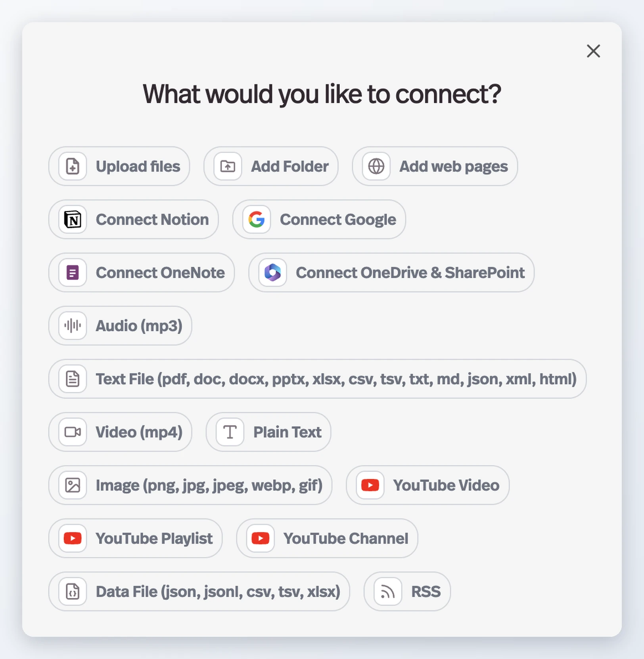Click the OneDrive & SharePoint logo
This screenshot has width=644, height=659.
pyautogui.click(x=272, y=273)
